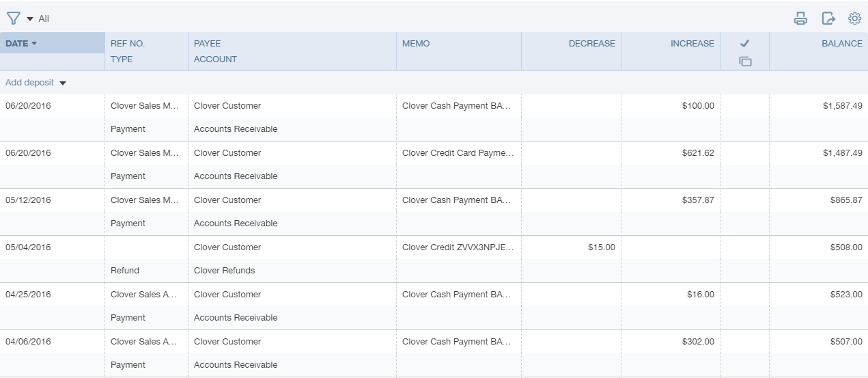Viewport: 868px width, 378px height.
Task: Click the Clover Refunds account
Action: 225,271
